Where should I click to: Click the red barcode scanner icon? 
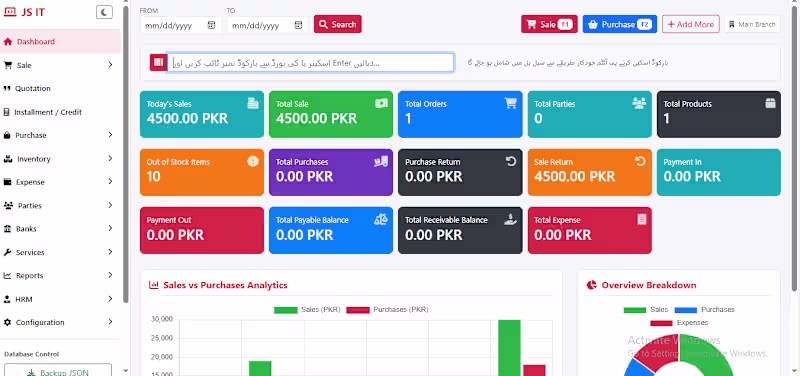point(158,62)
